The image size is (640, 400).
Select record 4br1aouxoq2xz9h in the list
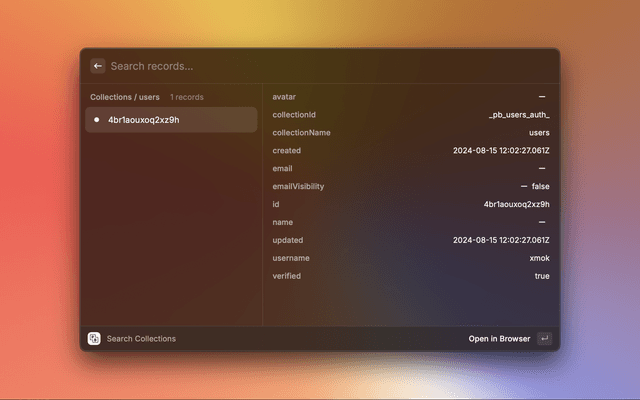coord(170,120)
